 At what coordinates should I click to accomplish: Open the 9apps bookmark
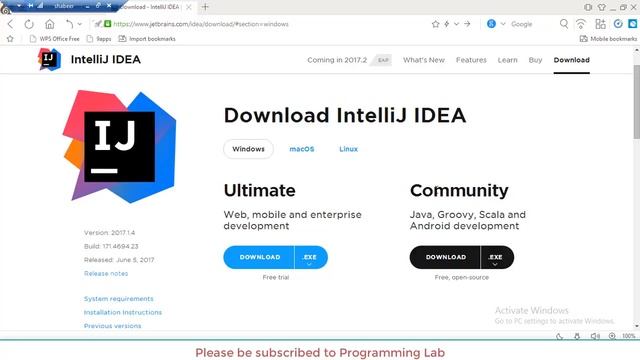(99, 39)
